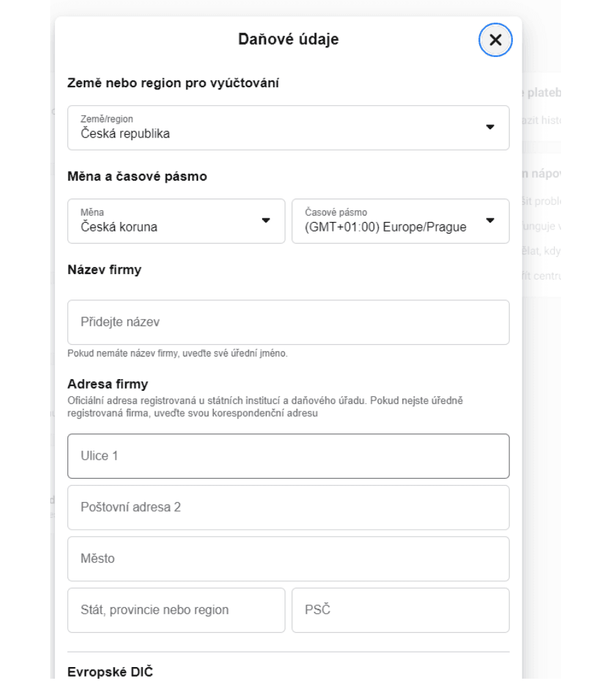Click the arrow icon in Měna field
Viewport: 594px width, 700px height.
pos(266,221)
